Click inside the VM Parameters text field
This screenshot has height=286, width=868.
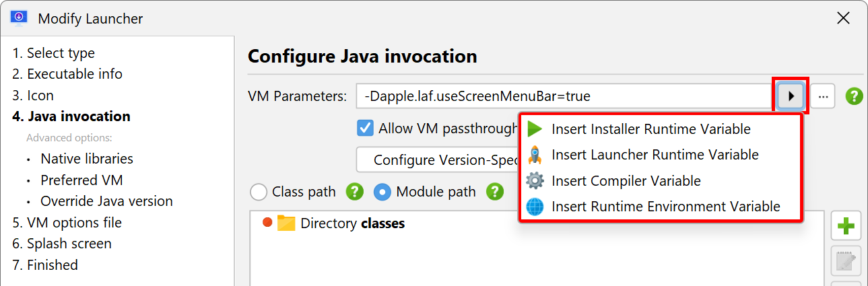coord(564,96)
